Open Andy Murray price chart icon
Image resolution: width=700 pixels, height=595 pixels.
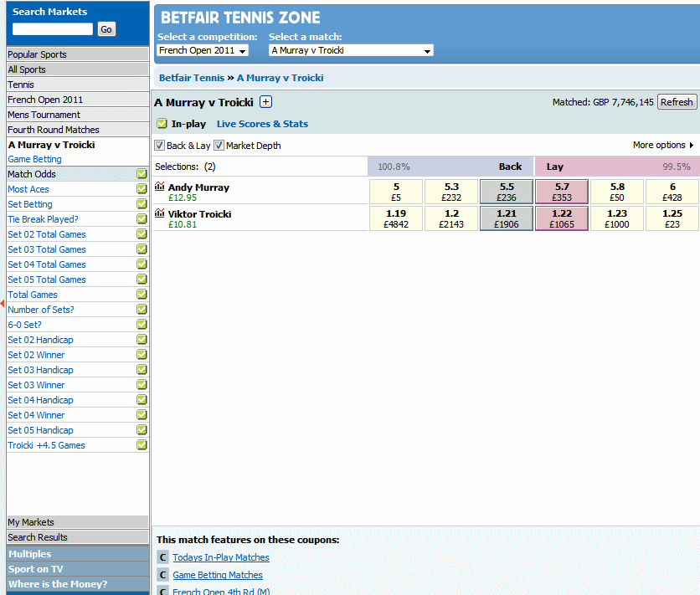tap(159, 187)
